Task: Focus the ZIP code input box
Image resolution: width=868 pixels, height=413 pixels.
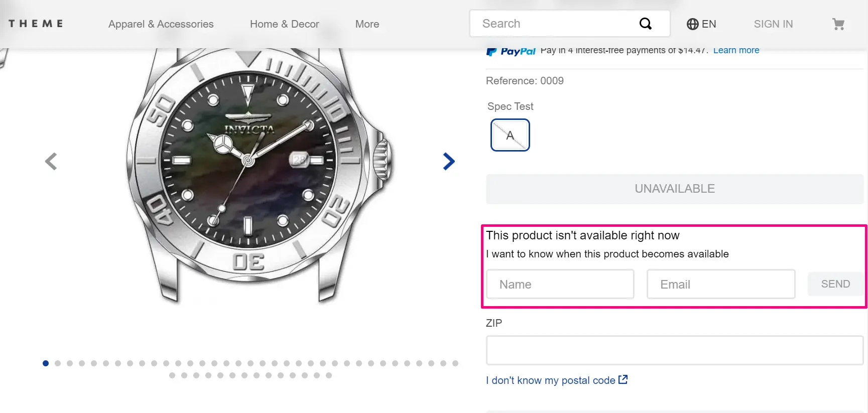Action: click(x=674, y=350)
